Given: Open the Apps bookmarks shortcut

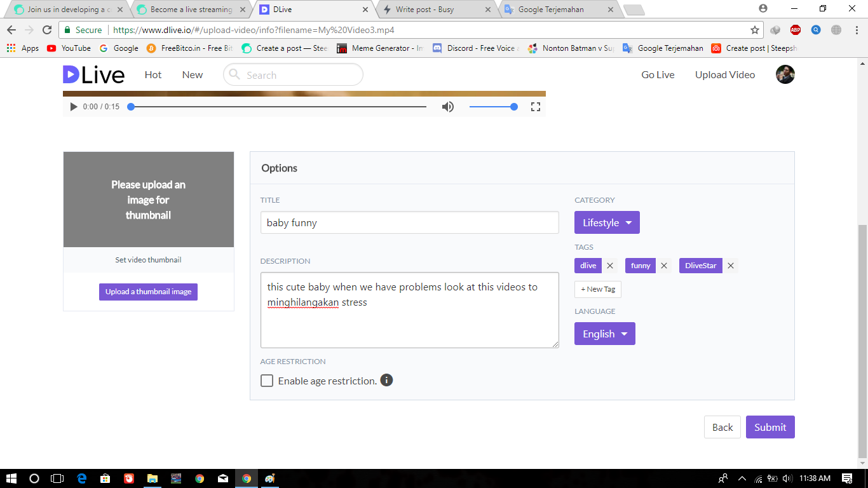Looking at the screenshot, I should 23,48.
